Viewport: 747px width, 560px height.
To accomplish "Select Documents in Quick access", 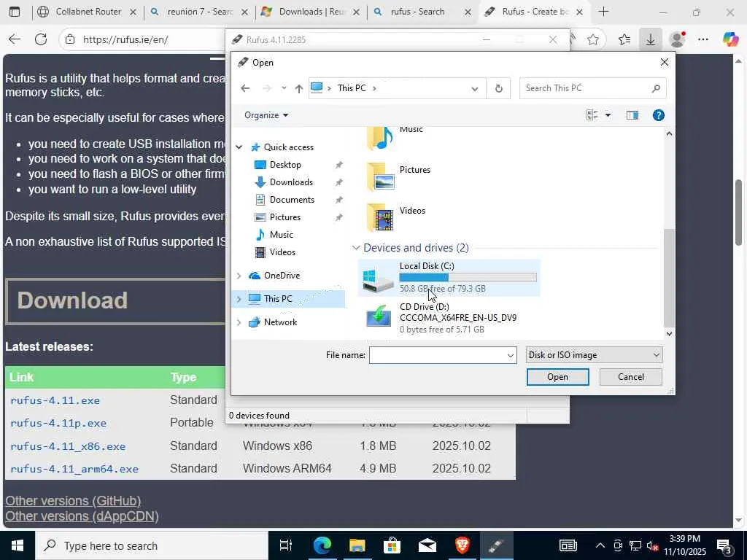I will [292, 200].
